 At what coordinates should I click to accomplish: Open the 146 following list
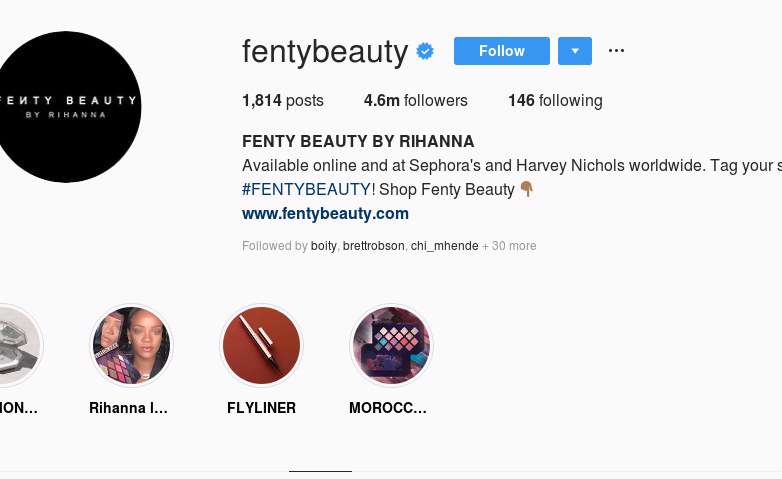tap(555, 100)
